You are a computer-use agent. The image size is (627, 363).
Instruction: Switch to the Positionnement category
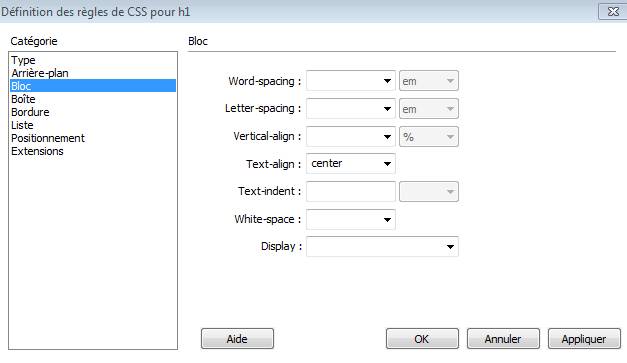click(48, 138)
